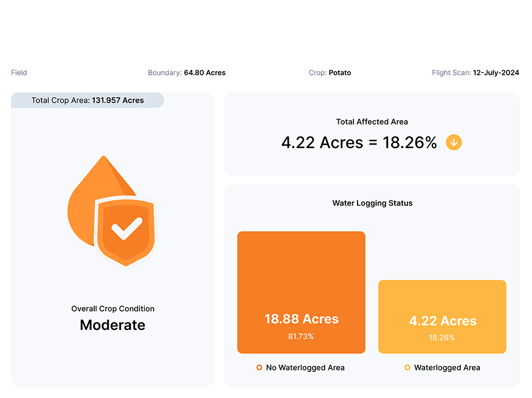Toggle the Waterlogged Area legend label
532x398 pixels.
pyautogui.click(x=447, y=367)
